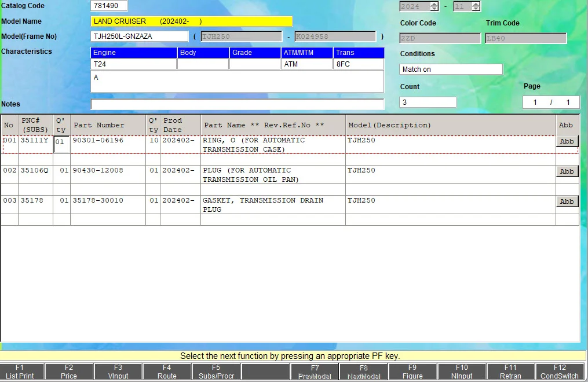Screen dimensions: 588x382
Task: Increase the year 2024 stepper value
Action: (434, 4)
